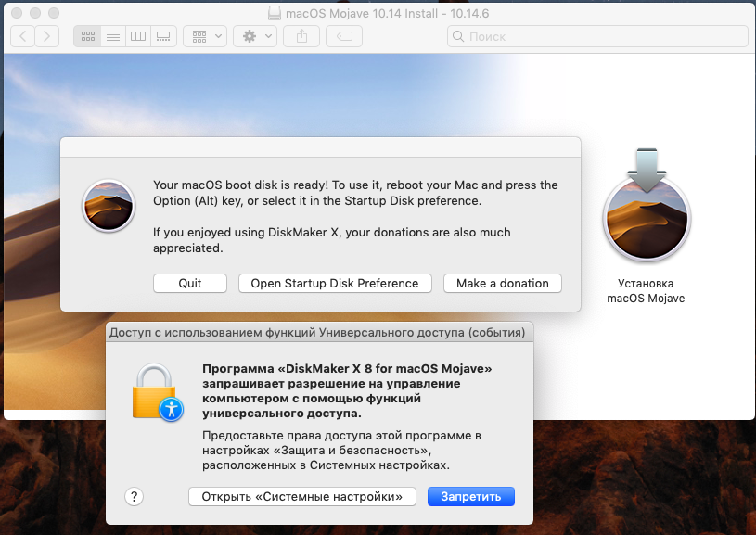Click the text 'Your macOS boot disk is ready!'
The image size is (756, 535).
[240, 185]
